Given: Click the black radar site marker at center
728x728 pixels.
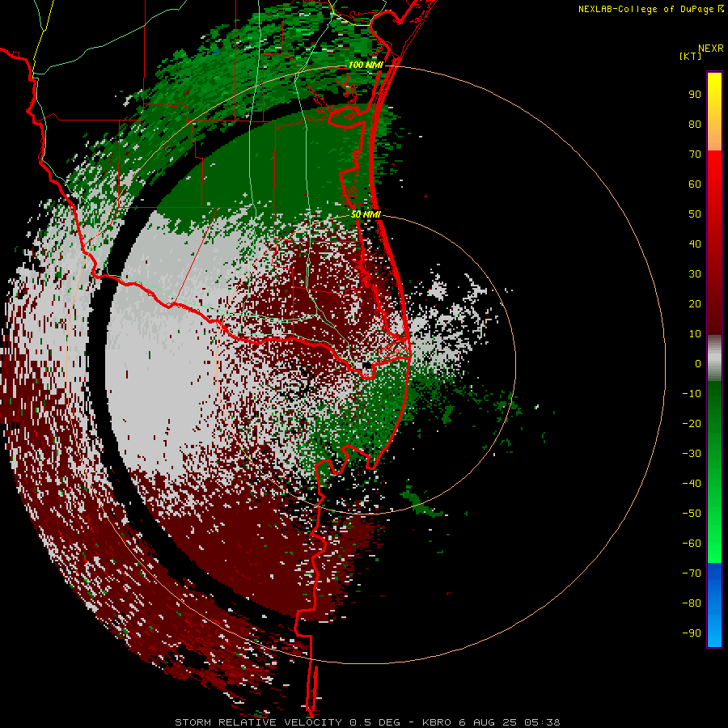Looking at the screenshot, I should coord(366,366).
